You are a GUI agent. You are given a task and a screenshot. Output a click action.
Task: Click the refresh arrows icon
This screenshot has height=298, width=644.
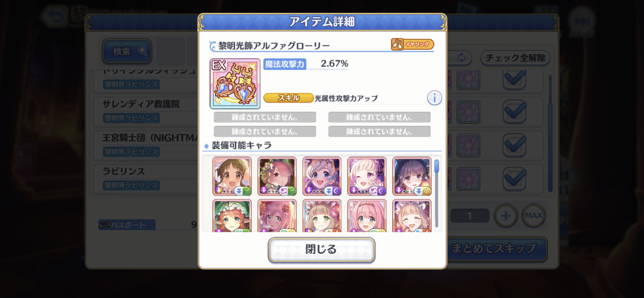click(x=462, y=58)
